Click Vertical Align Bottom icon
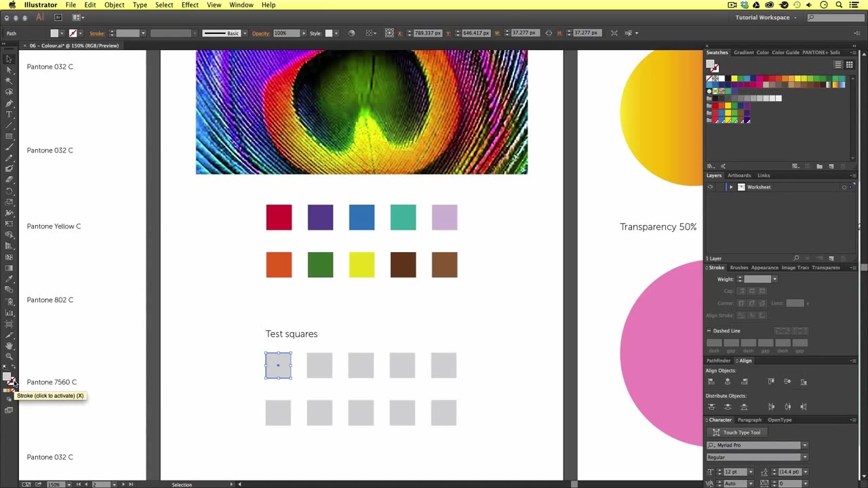Image resolution: width=868 pixels, height=488 pixels. [x=804, y=382]
